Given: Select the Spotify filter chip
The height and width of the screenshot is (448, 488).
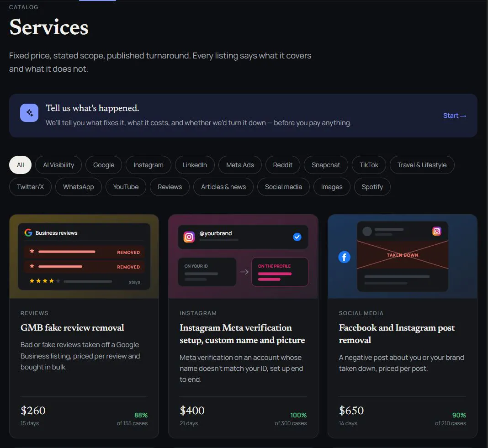Looking at the screenshot, I should click(372, 187).
